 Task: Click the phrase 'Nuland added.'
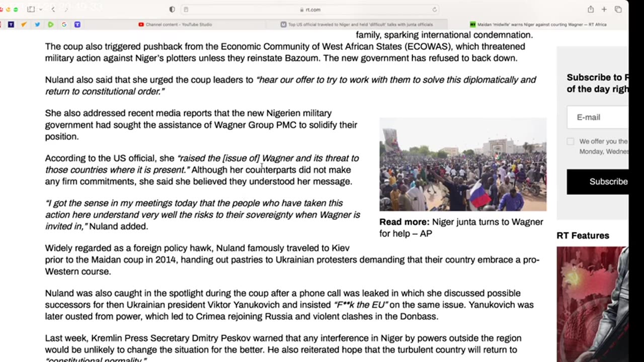point(118,226)
